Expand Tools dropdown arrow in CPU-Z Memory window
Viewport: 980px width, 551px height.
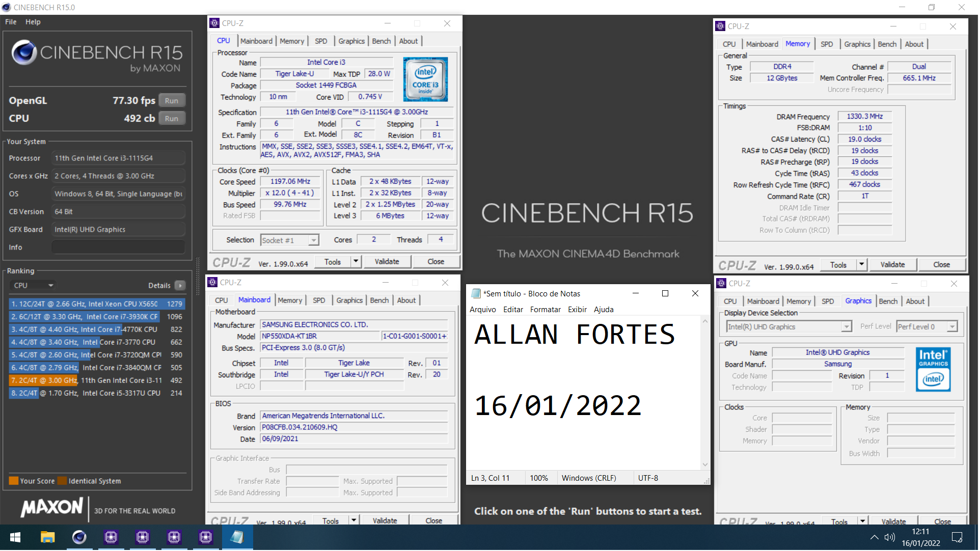point(862,265)
